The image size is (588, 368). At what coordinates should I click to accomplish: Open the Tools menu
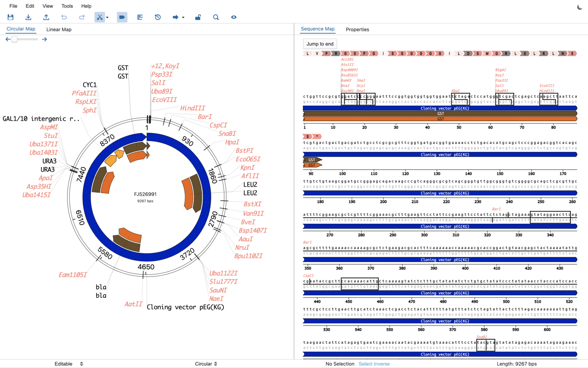click(67, 6)
